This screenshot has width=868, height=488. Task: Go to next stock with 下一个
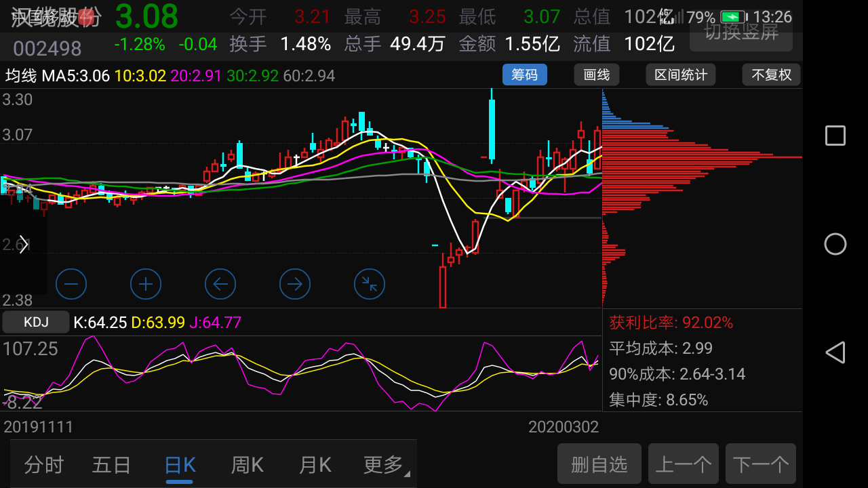pos(761,464)
